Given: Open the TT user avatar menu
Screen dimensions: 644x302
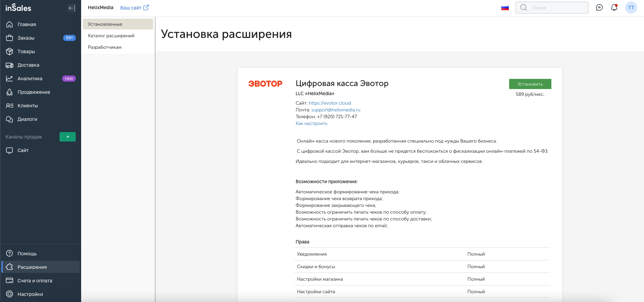Looking at the screenshot, I should (631, 7).
